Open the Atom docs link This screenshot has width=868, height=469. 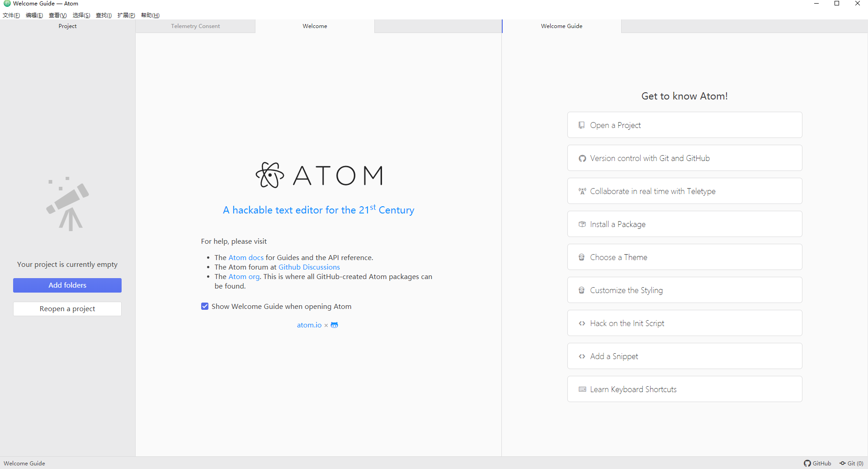(246, 257)
